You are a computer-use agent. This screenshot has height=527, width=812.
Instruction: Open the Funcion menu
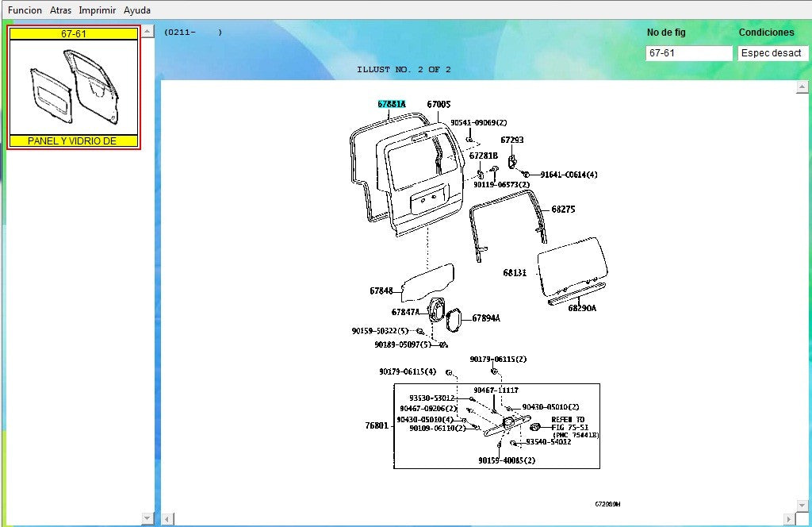(25, 10)
